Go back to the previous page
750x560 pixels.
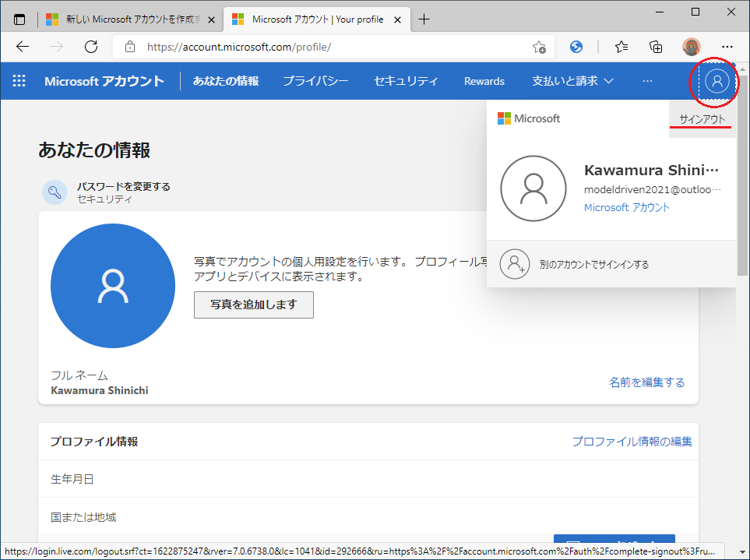23,47
